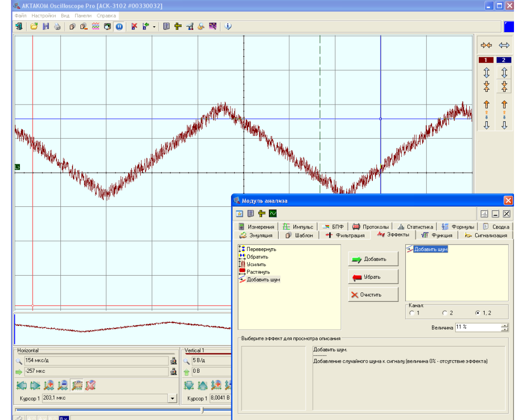Click the save floppy disk icon

pos(46,26)
